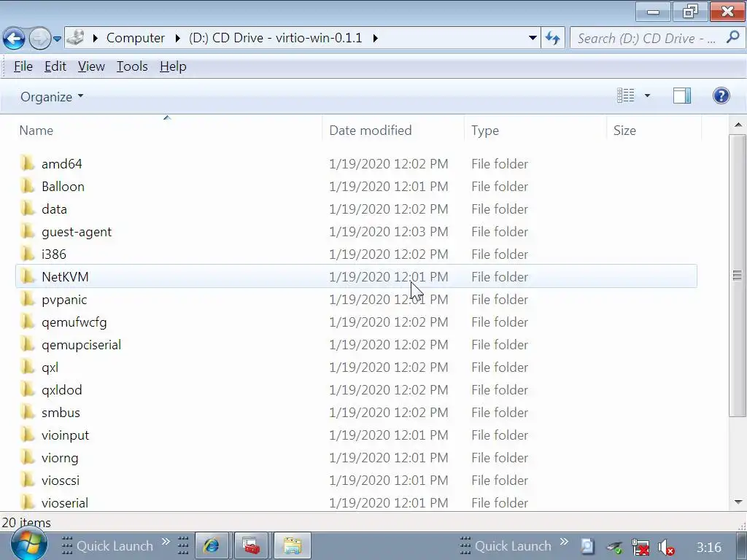Select the qemufwcfg folder icon
This screenshot has height=560, width=747.
tap(28, 322)
